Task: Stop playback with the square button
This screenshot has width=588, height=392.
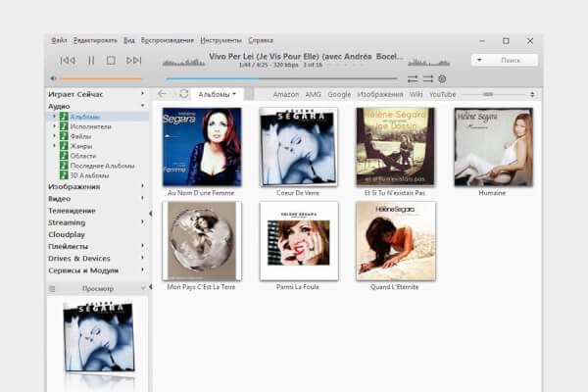Action: (111, 61)
